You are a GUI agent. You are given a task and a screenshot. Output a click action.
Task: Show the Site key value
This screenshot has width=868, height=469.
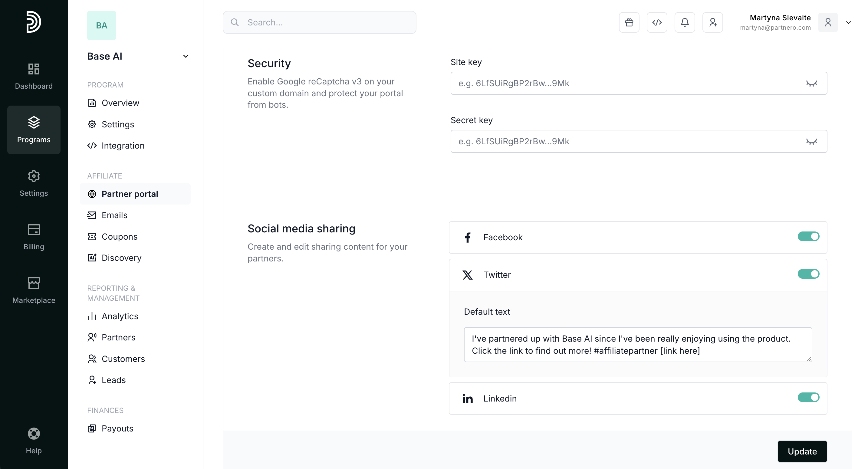pyautogui.click(x=811, y=83)
